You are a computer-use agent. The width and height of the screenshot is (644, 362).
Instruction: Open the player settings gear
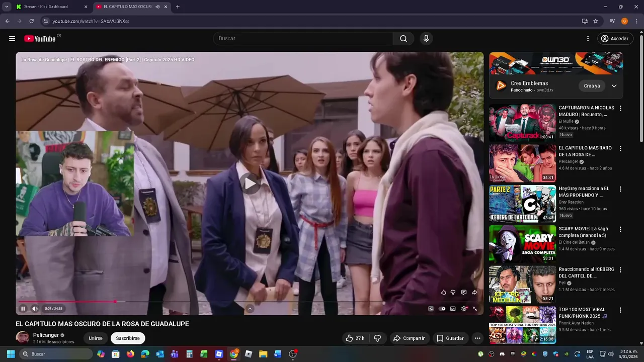[x=464, y=309]
